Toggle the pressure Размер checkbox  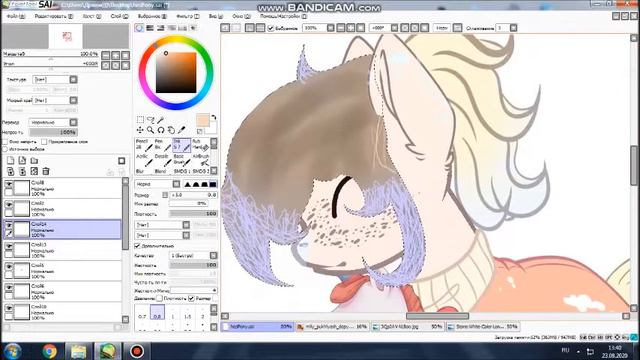point(191,298)
